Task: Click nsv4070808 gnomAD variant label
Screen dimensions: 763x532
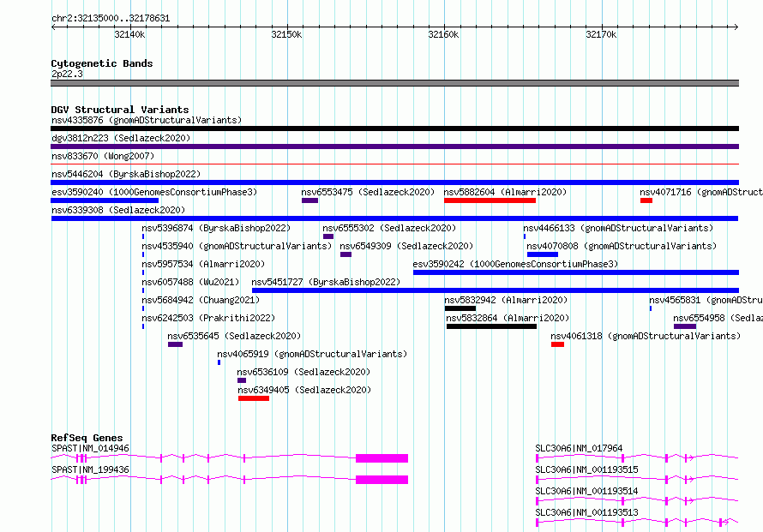Action: [622, 246]
